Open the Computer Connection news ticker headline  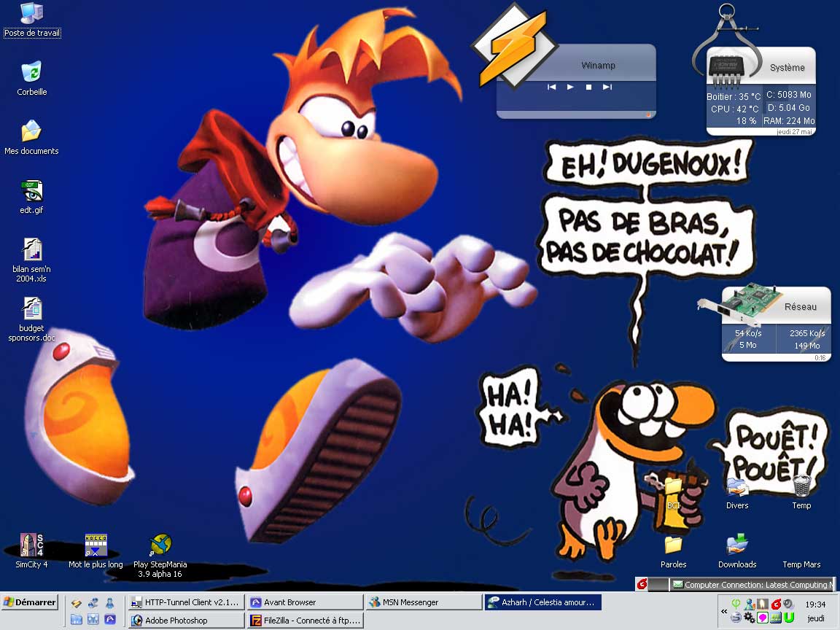point(759,585)
